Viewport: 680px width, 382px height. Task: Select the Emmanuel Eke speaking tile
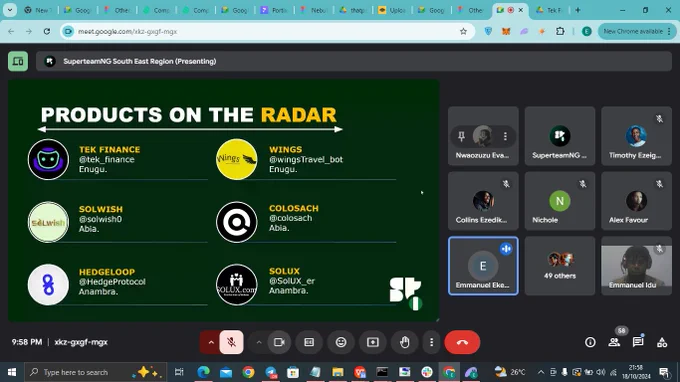[x=483, y=266]
